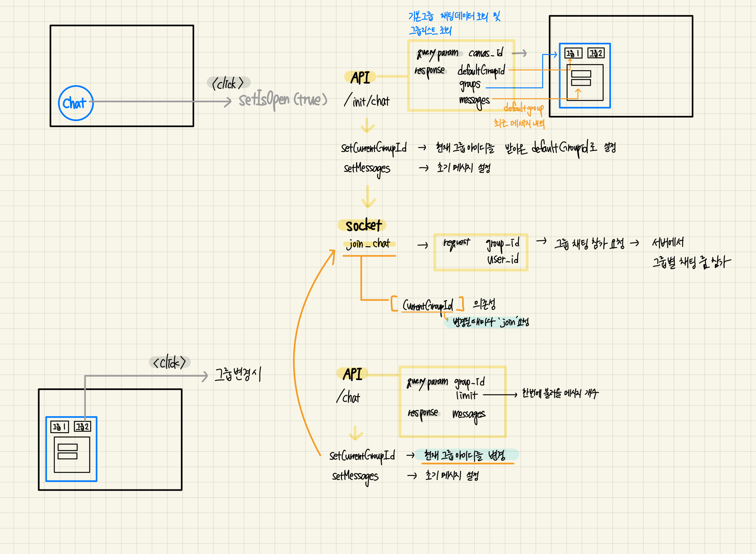Click the top gray <click> label
The image size is (756, 554).
pyautogui.click(x=228, y=83)
